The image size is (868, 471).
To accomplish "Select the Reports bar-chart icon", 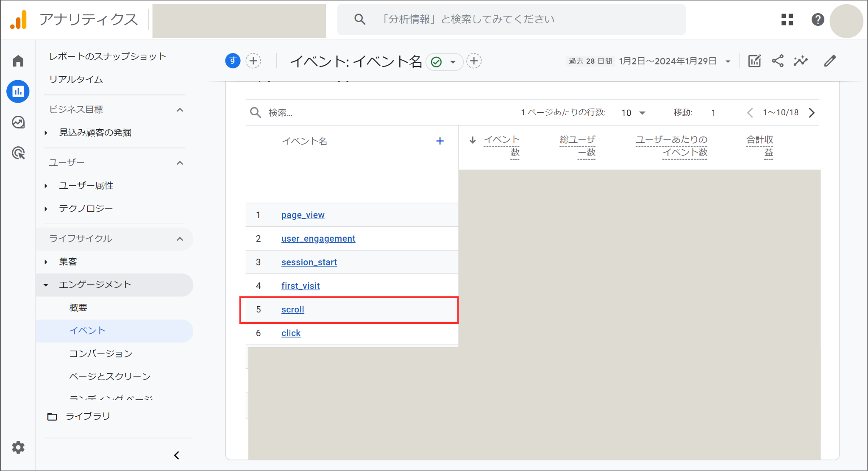I will point(18,91).
